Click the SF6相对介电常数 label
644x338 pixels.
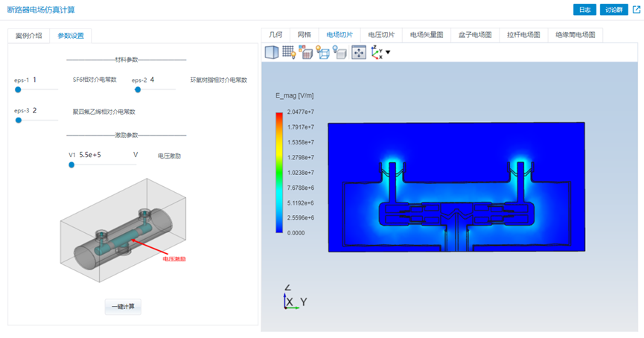(95, 80)
